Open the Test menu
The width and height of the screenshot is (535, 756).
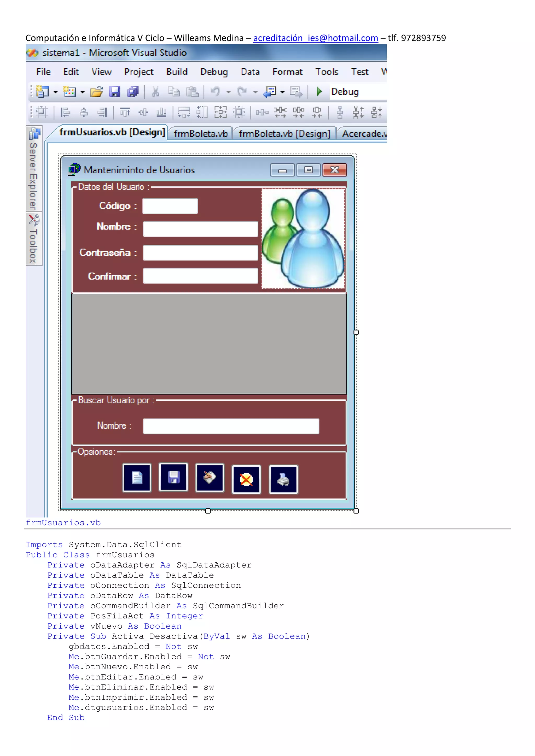tap(359, 72)
